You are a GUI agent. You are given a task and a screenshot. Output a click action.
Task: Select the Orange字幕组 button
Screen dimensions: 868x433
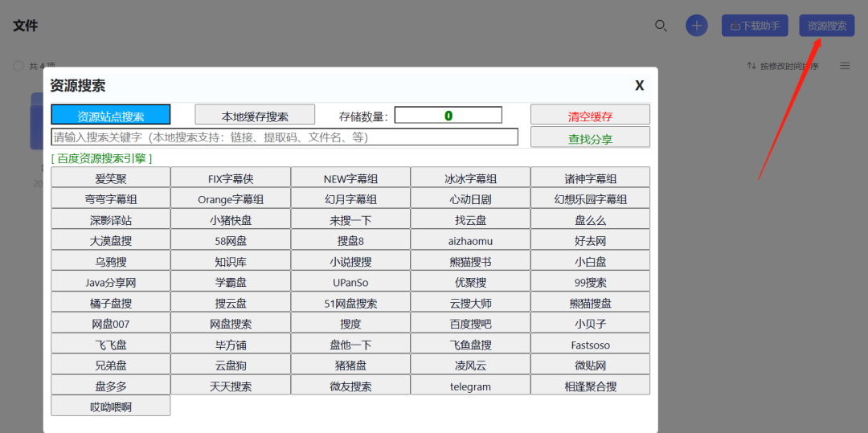coord(231,198)
